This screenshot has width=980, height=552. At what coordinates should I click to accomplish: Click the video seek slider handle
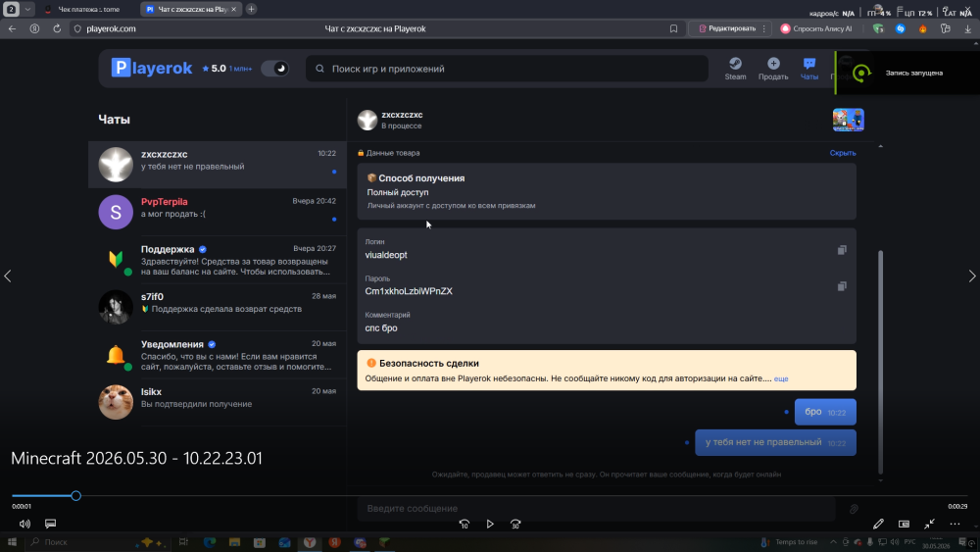pyautogui.click(x=75, y=496)
